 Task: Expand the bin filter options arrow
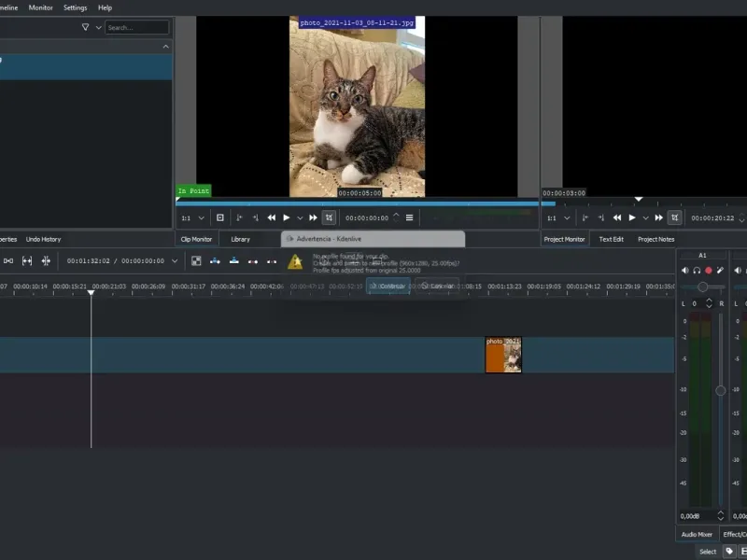click(99, 28)
